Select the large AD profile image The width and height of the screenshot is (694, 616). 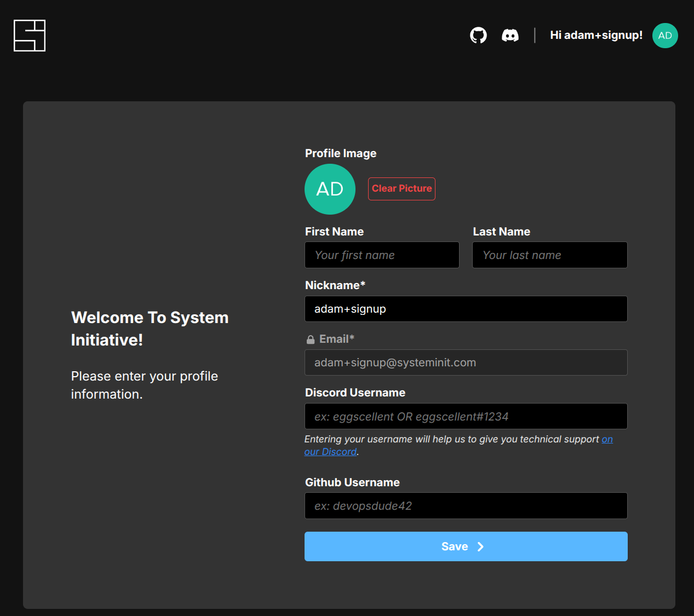[x=330, y=189]
